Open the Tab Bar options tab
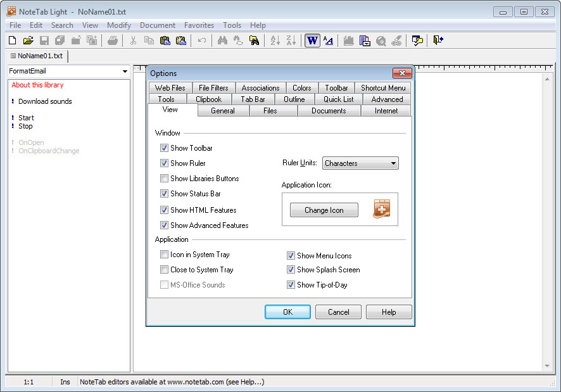The height and width of the screenshot is (392, 561). (x=253, y=99)
